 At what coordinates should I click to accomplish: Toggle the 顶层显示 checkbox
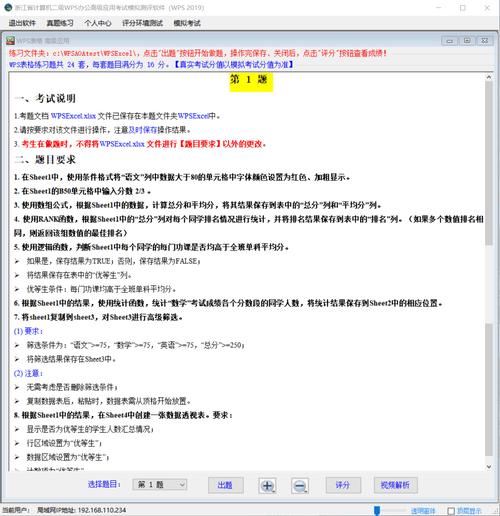click(x=451, y=511)
